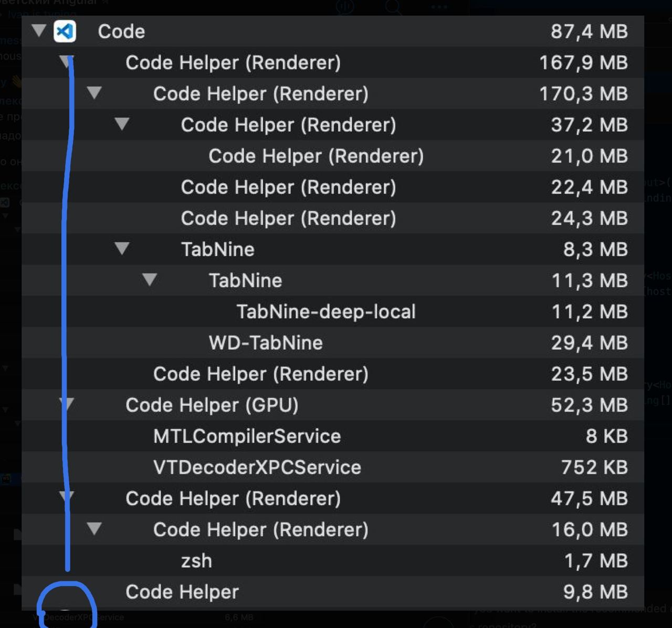672x628 pixels.
Task: Click the 24,3 MB memory value
Action: (589, 218)
